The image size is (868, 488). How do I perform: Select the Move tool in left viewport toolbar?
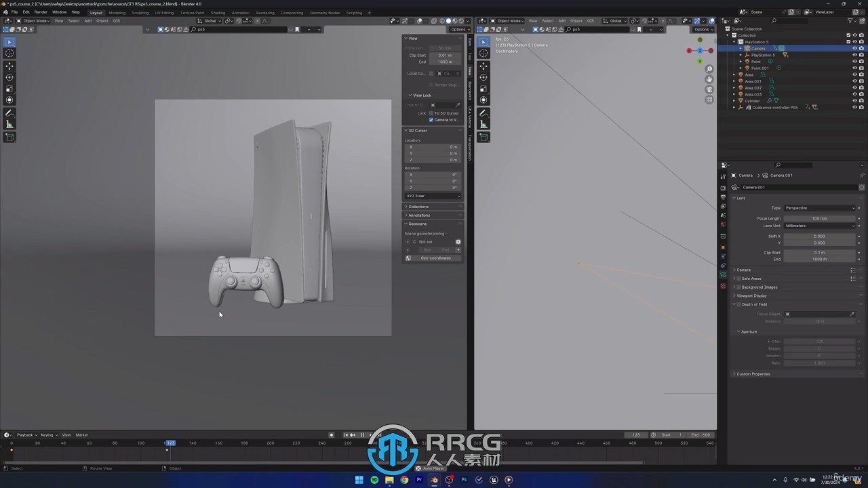[9, 66]
